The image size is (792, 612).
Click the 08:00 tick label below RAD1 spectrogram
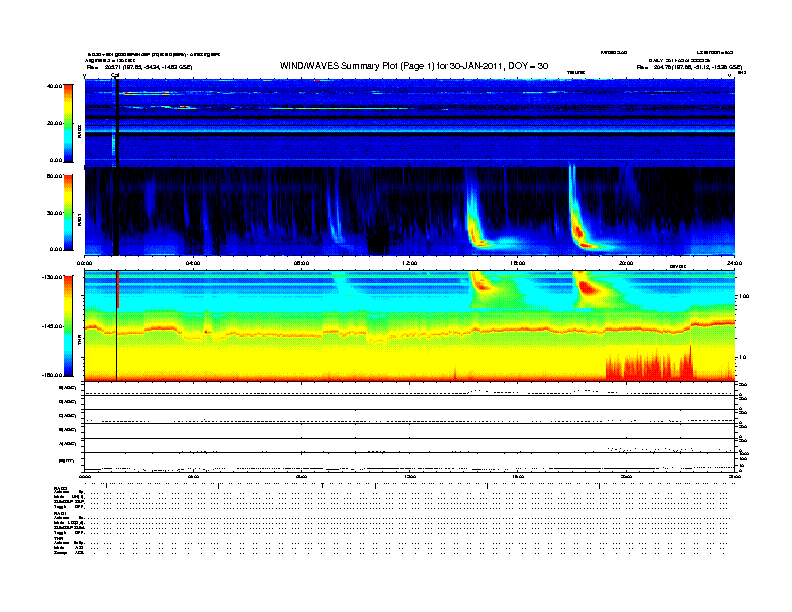(301, 263)
